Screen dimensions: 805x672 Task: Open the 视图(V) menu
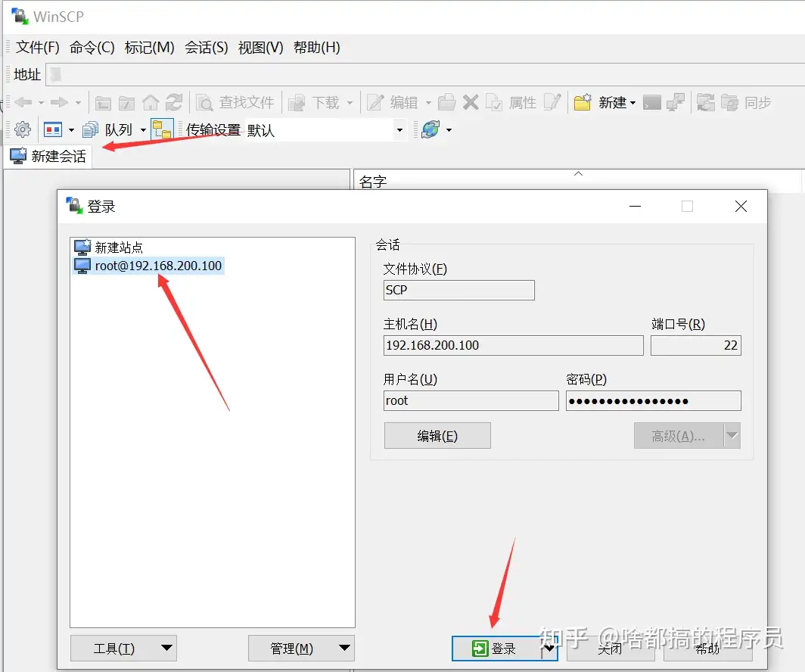[x=261, y=47]
